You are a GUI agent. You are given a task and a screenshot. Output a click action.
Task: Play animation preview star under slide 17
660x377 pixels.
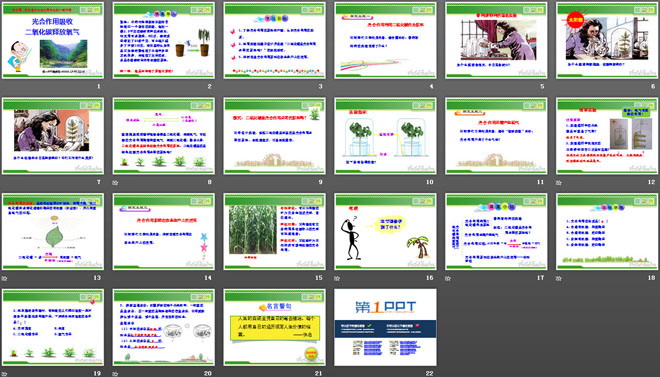pos(448,278)
